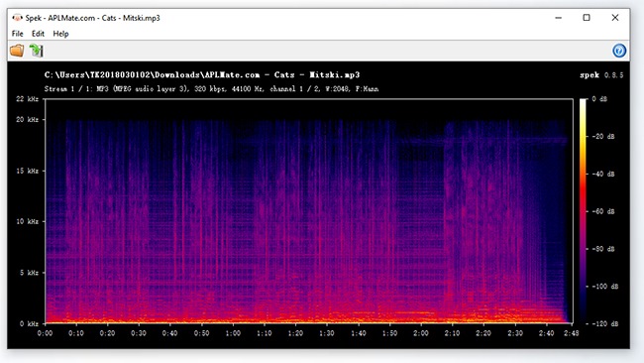This screenshot has width=644, height=363.
Task: Open the Help menu
Action: [60, 34]
